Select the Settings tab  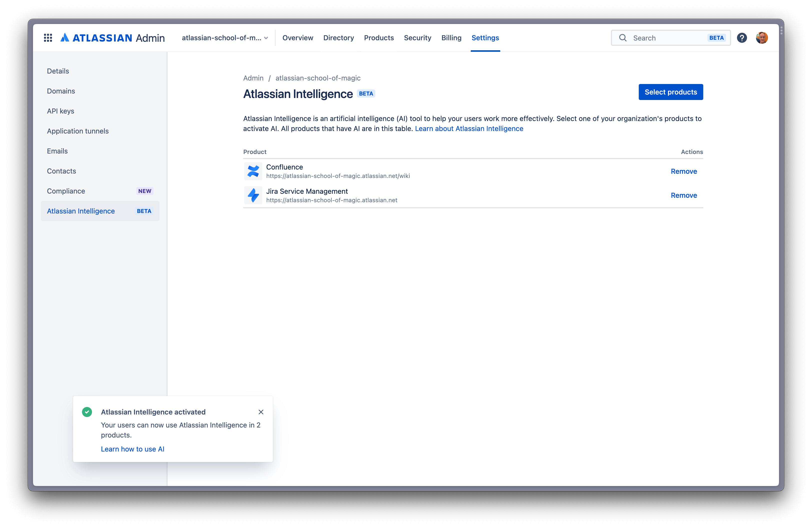pyautogui.click(x=485, y=37)
